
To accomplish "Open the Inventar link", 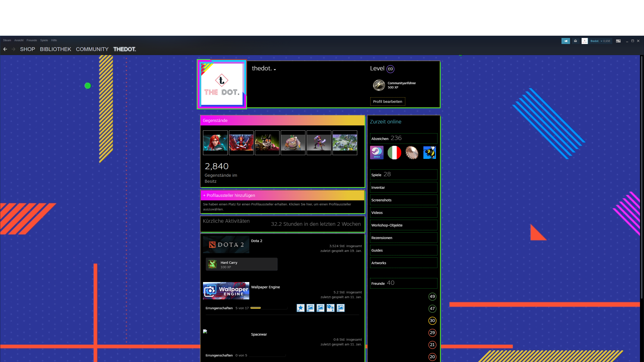I will click(404, 187).
